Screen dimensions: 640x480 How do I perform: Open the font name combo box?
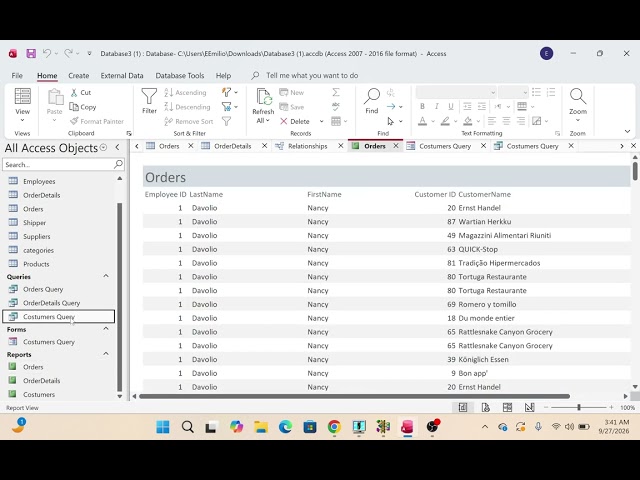[x=456, y=93]
